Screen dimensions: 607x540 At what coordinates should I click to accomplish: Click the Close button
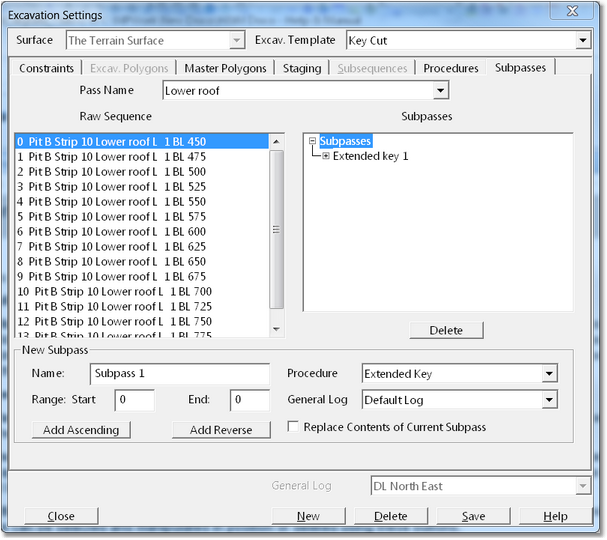(61, 516)
